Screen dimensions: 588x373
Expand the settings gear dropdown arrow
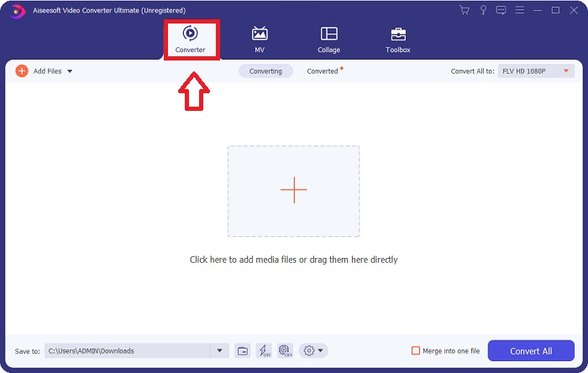point(321,351)
